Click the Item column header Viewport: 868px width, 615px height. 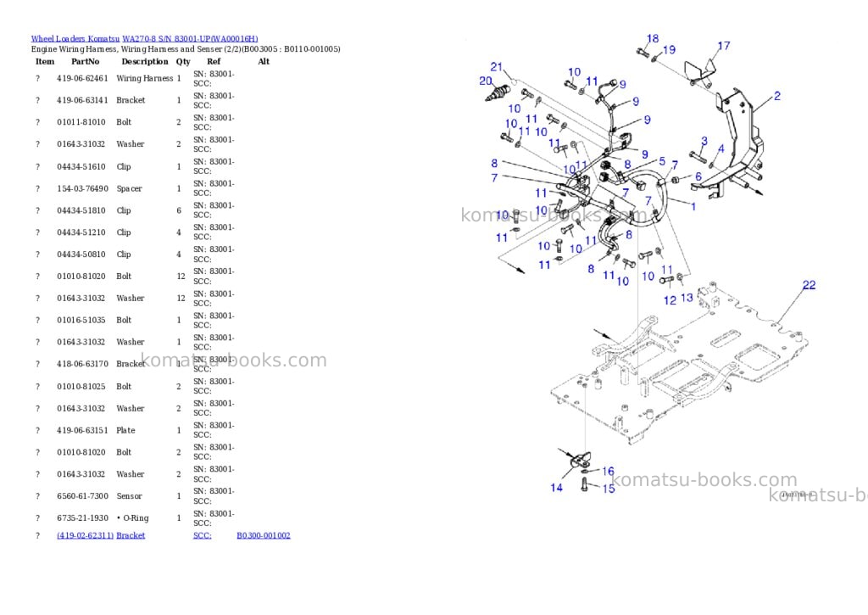point(45,61)
